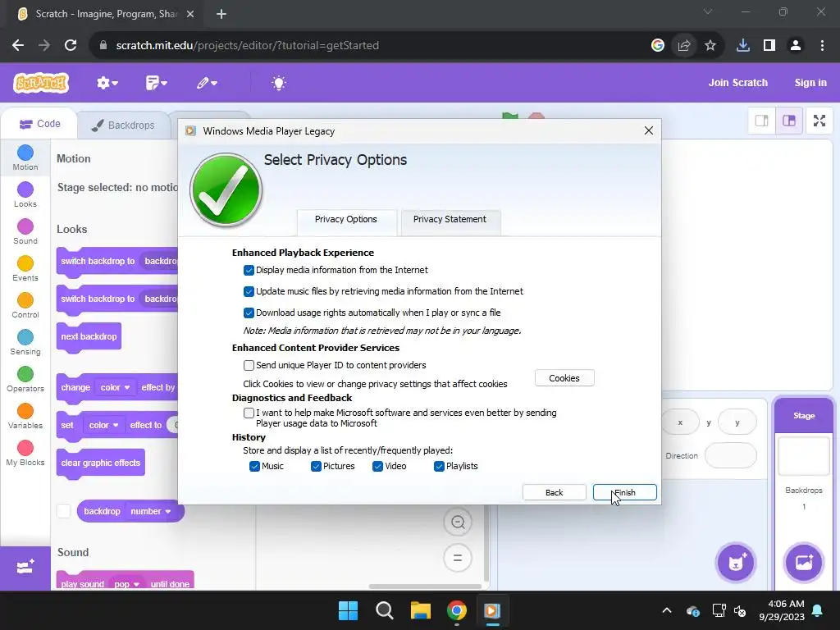Toggle Display media information from the Internet
840x630 pixels.
point(249,270)
